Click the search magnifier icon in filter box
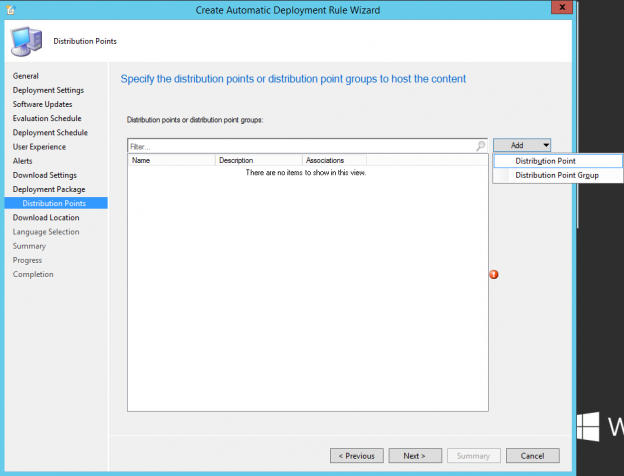624x476 pixels. click(x=481, y=146)
